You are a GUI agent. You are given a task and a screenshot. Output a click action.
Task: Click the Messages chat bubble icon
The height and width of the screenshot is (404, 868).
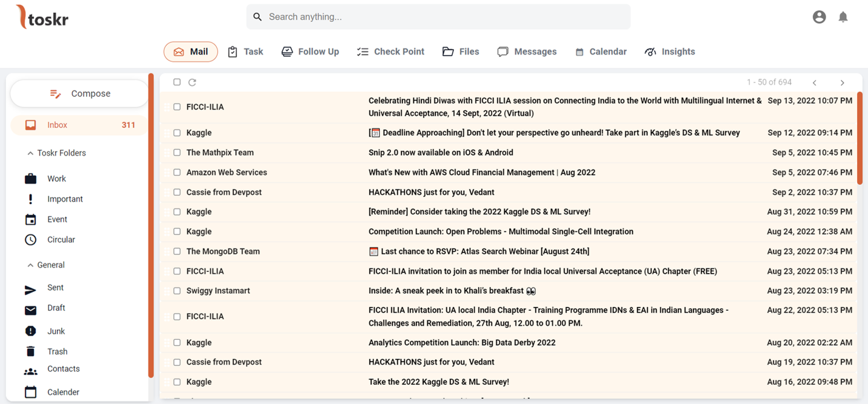tap(502, 52)
